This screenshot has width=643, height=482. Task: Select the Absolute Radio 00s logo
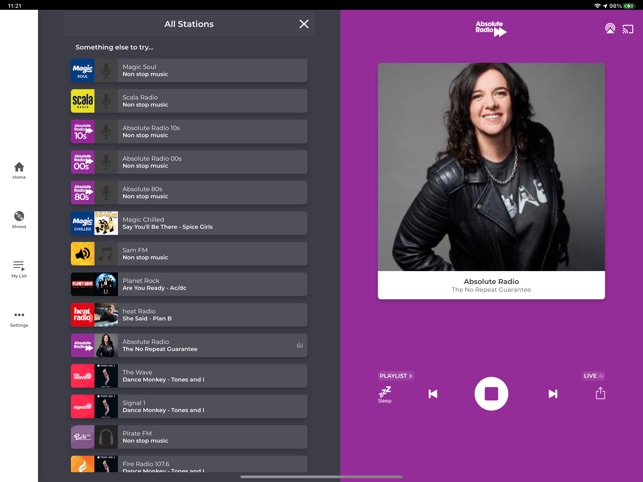(82, 162)
